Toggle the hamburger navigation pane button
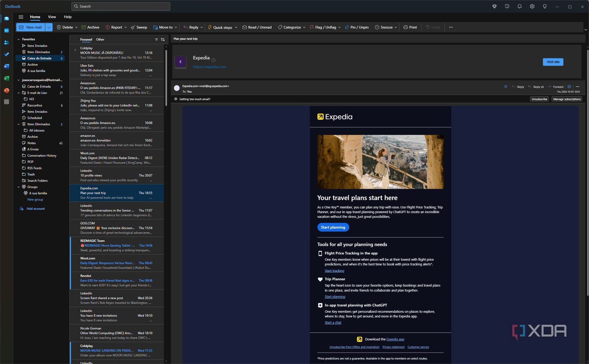 coord(21,17)
